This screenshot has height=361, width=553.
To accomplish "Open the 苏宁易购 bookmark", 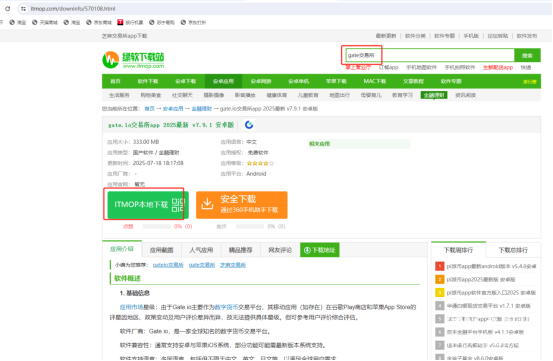I will click(162, 22).
